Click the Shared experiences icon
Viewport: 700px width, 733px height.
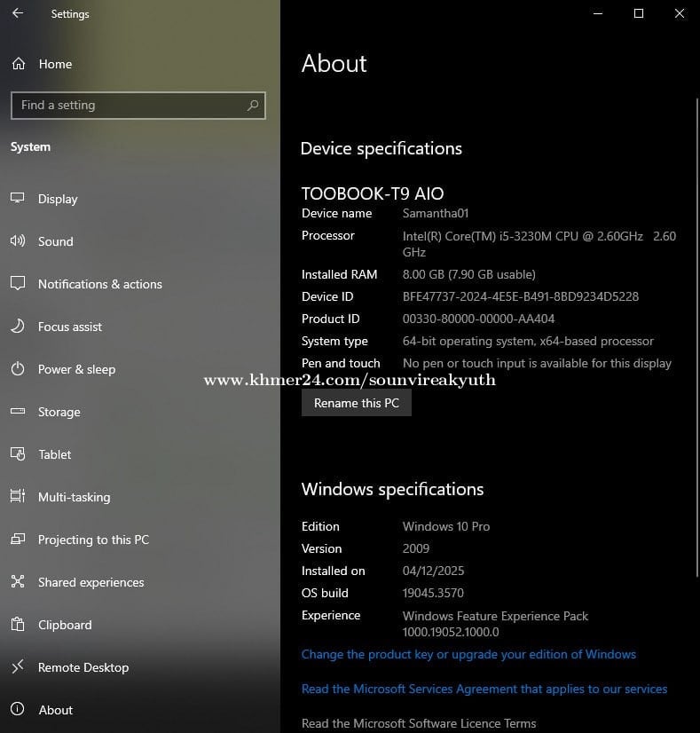click(17, 581)
